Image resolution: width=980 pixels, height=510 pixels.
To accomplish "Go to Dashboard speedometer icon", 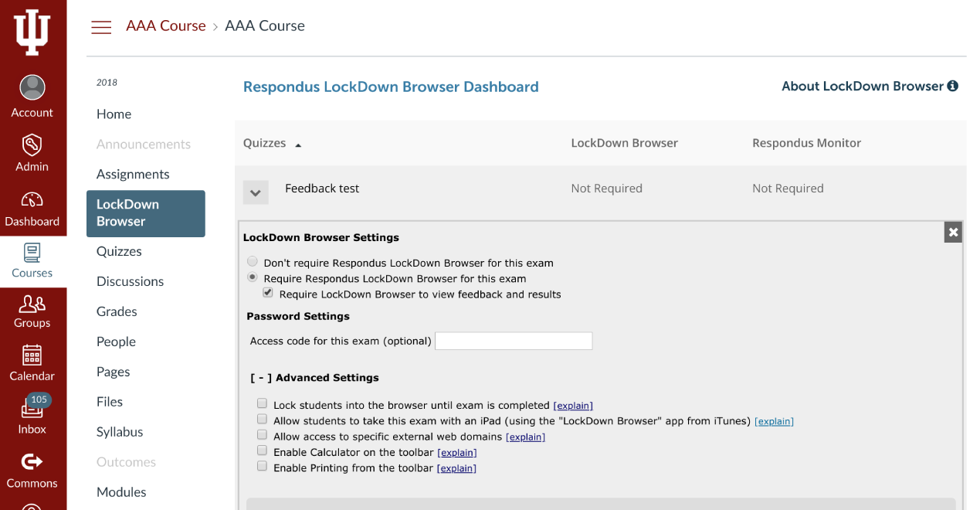I will coord(32,200).
